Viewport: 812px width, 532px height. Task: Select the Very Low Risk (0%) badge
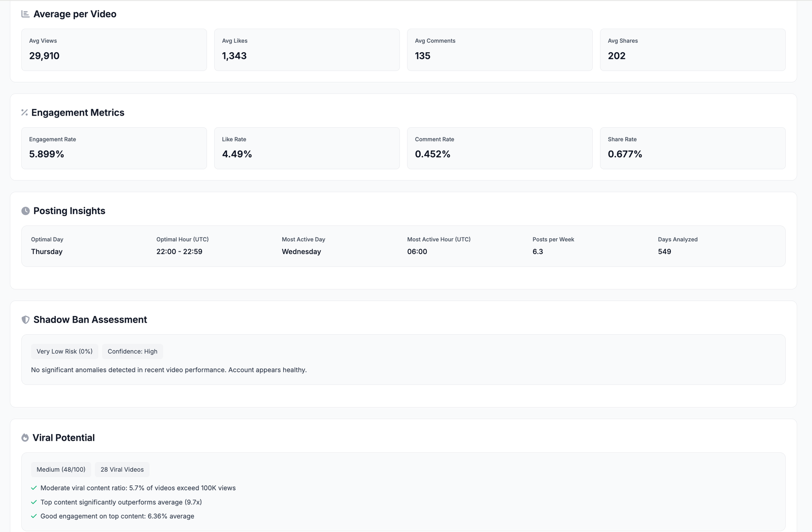coord(64,351)
